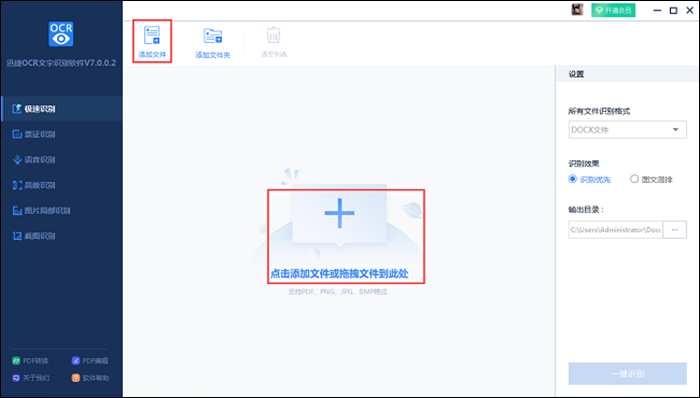Click the green PDF转换 icon link

click(x=30, y=361)
